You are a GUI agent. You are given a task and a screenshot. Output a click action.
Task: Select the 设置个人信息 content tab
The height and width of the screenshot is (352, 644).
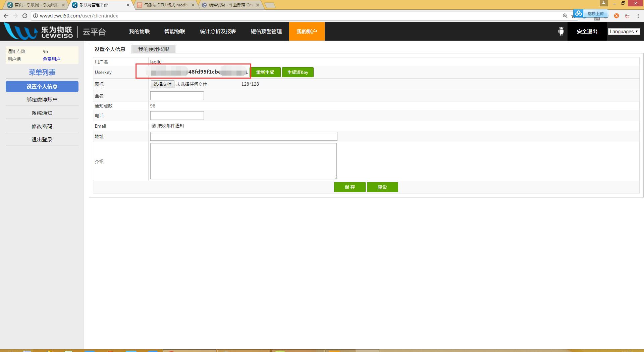(110, 49)
